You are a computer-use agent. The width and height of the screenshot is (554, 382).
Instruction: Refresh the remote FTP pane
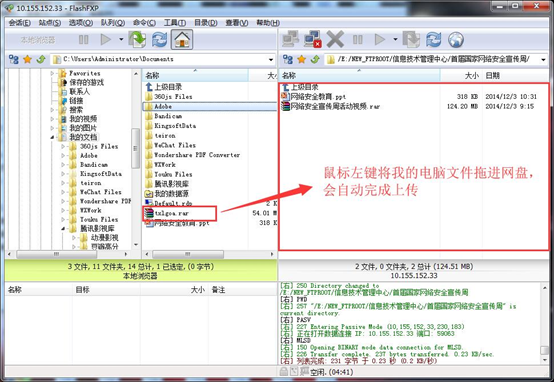point(433,40)
